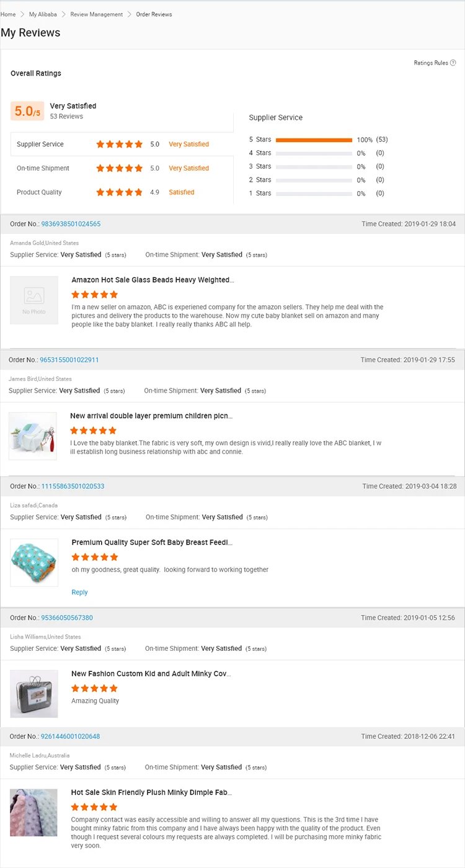The height and width of the screenshot is (868, 465).
Task: Click the Supplier Service star rating icons
Action: pos(119,144)
